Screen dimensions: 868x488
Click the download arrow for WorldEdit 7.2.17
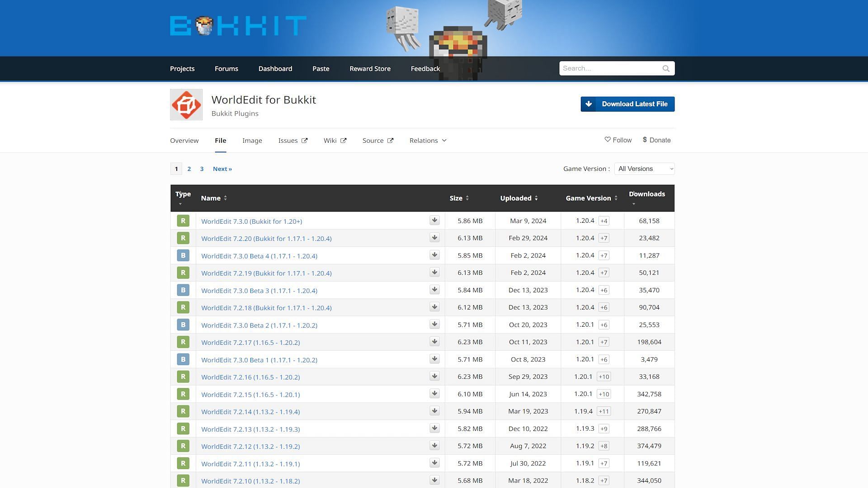(x=434, y=342)
